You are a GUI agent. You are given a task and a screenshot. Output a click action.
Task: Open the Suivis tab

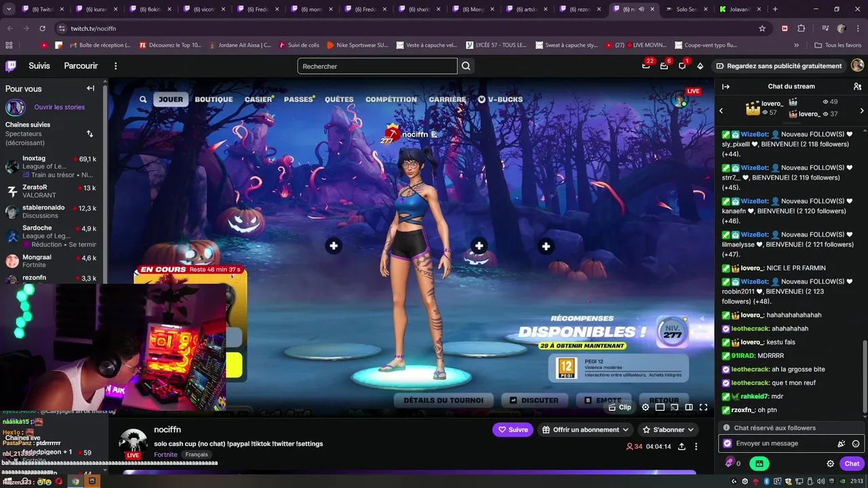coord(39,66)
